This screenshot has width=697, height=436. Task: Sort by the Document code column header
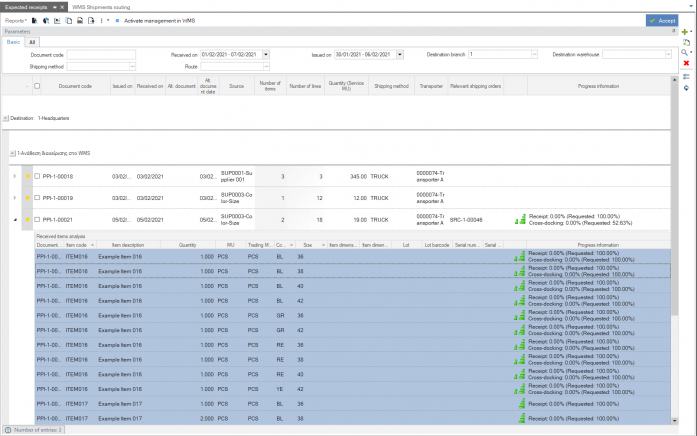(x=75, y=86)
